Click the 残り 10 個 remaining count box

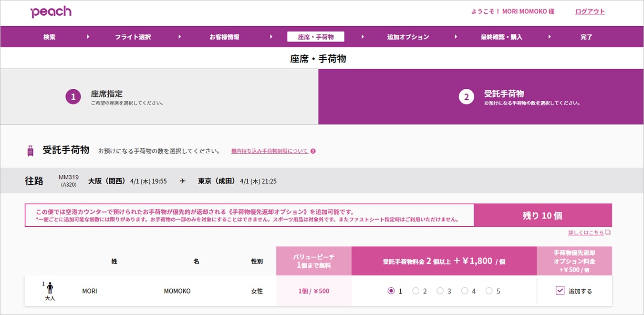point(543,215)
